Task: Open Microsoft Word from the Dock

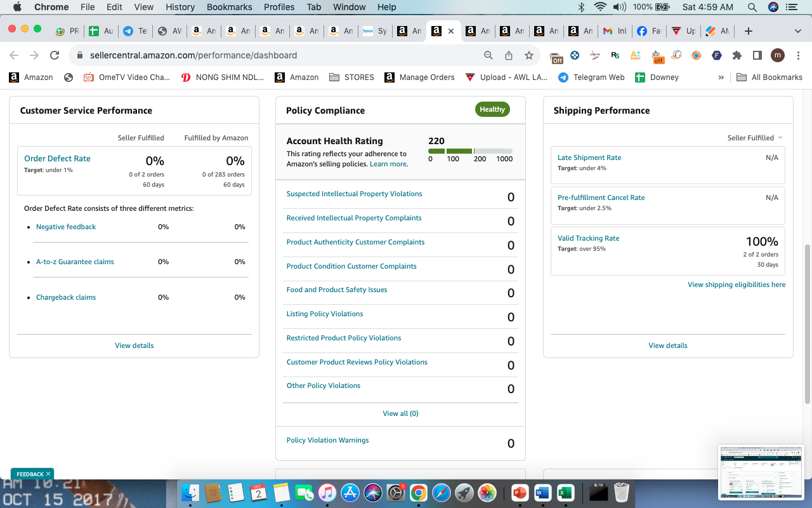Action: 542,492
